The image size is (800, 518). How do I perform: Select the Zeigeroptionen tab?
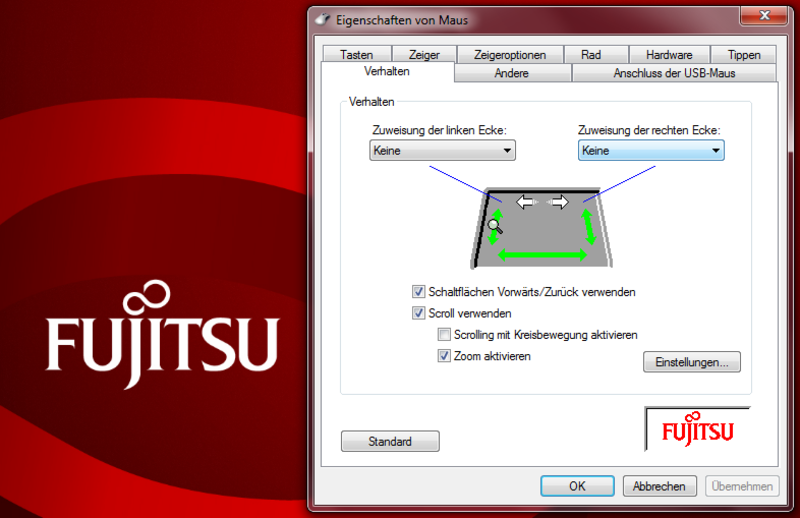coord(510,55)
